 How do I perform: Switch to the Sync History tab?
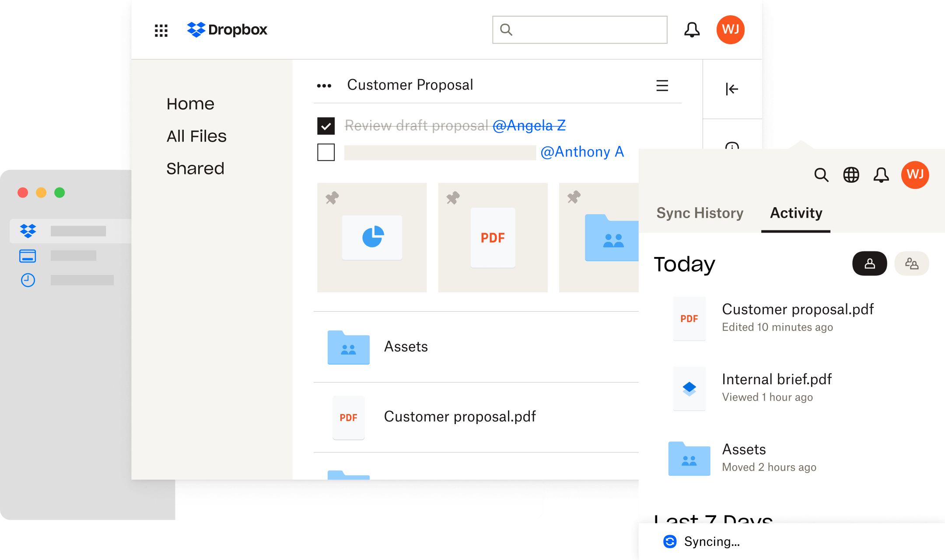click(x=699, y=213)
